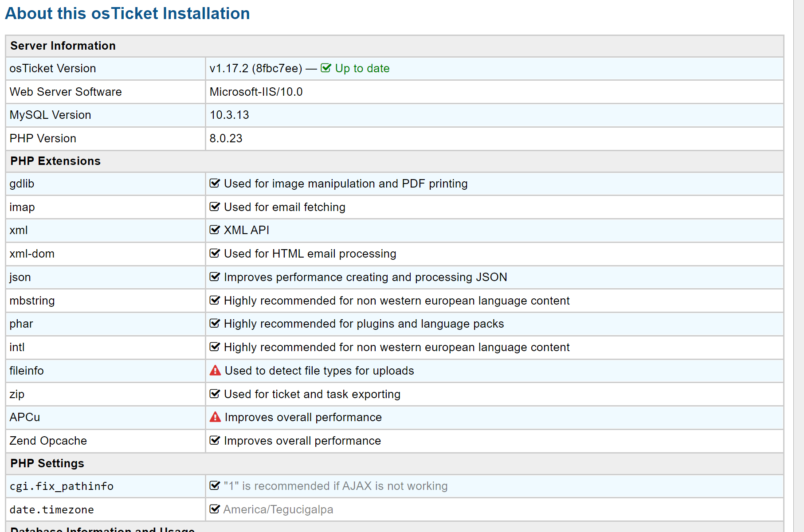Click the vertical scrollbar on the right
Screen dimensions: 804x532
(x=799, y=266)
